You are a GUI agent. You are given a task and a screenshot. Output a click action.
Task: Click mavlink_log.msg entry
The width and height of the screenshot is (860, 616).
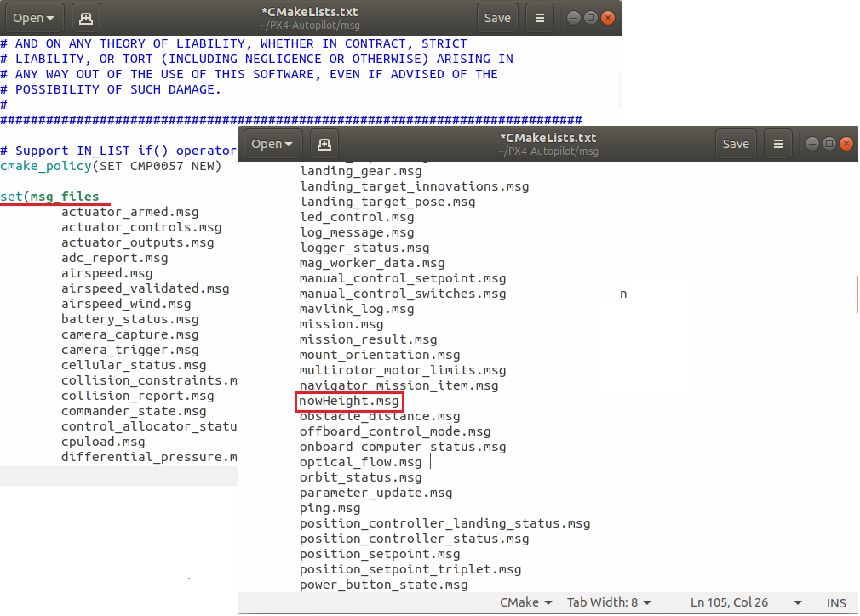click(357, 309)
